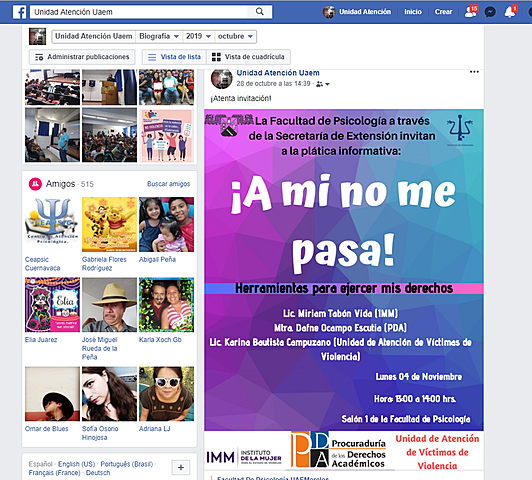
Task: Go to Inicio in the top bar
Action: click(x=413, y=12)
